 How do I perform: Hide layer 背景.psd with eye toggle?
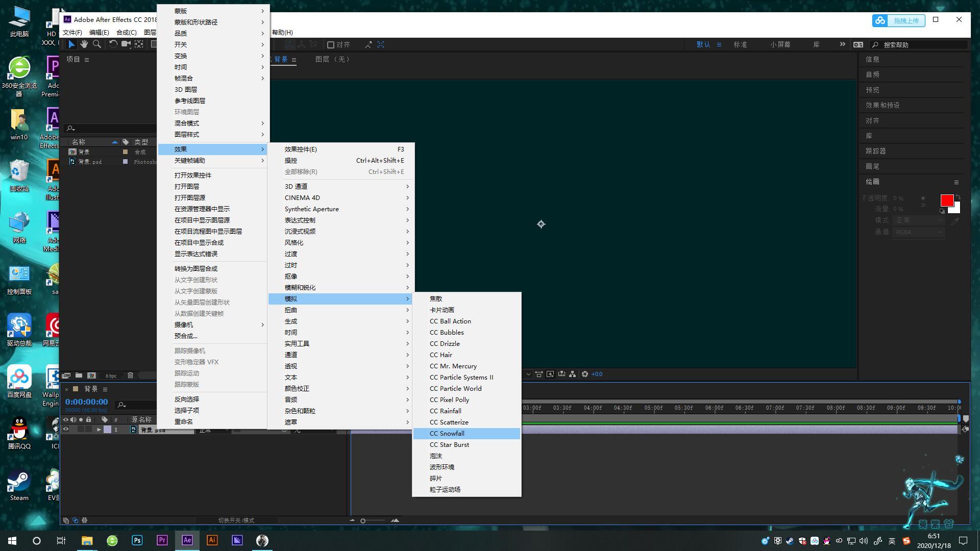pyautogui.click(x=65, y=430)
